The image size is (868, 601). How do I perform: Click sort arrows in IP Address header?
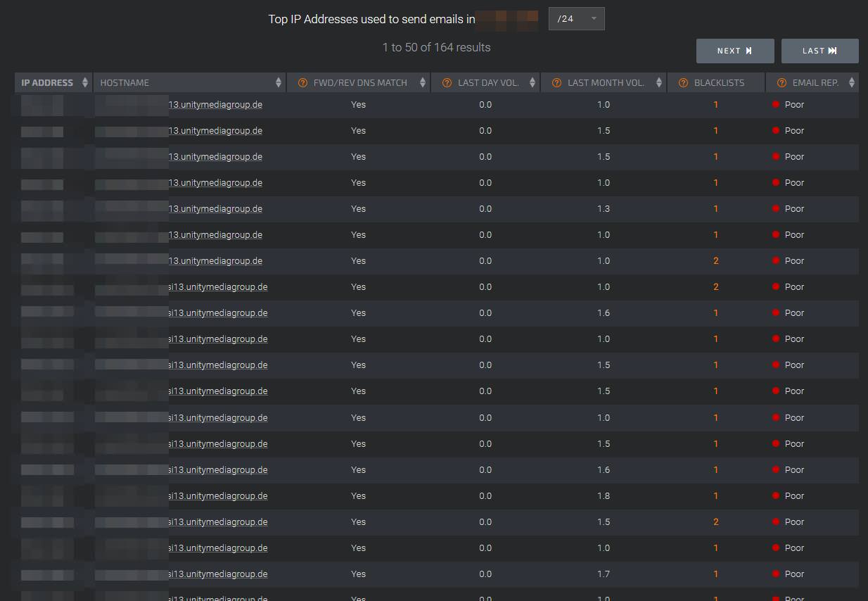[x=85, y=83]
